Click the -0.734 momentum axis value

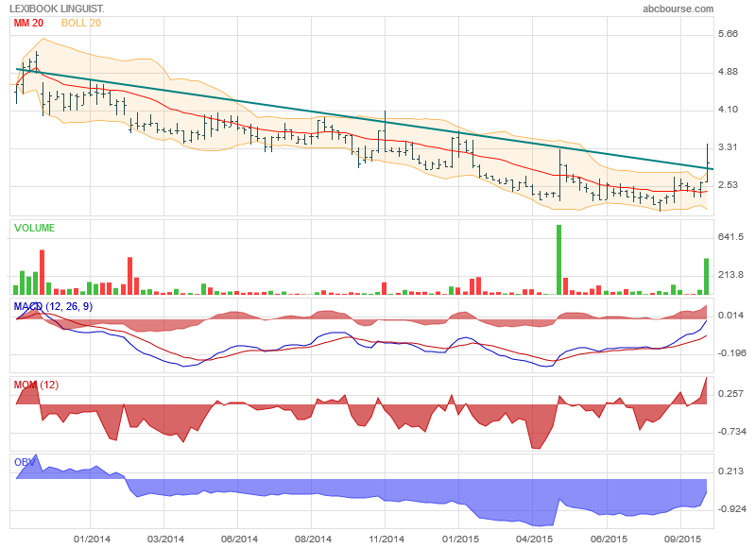(731, 432)
